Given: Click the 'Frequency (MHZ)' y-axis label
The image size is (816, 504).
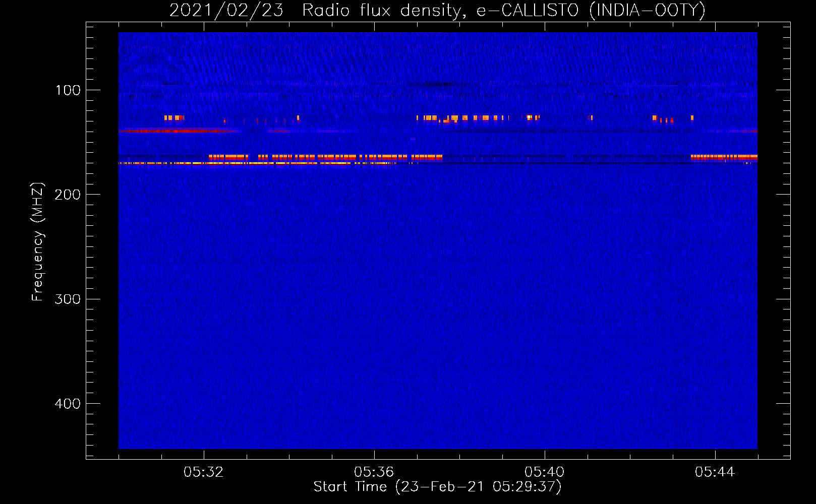Looking at the screenshot, I should point(37,242).
